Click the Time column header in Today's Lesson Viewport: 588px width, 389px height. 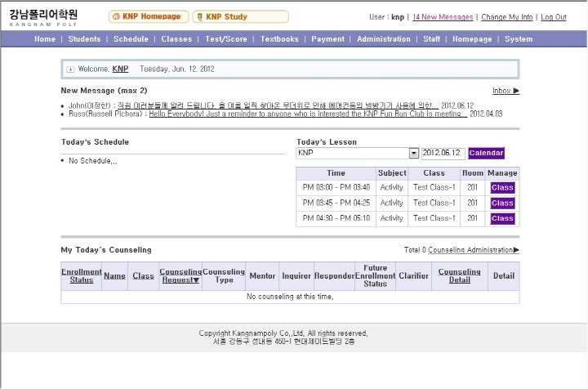coord(336,173)
